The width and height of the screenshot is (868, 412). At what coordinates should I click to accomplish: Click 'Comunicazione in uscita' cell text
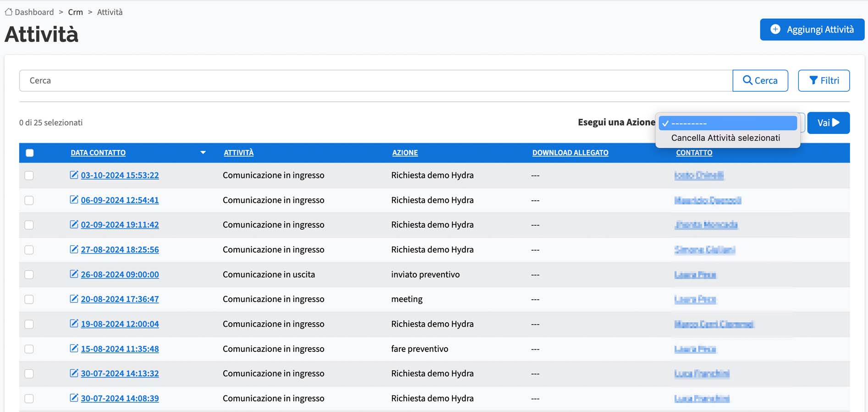(x=269, y=274)
